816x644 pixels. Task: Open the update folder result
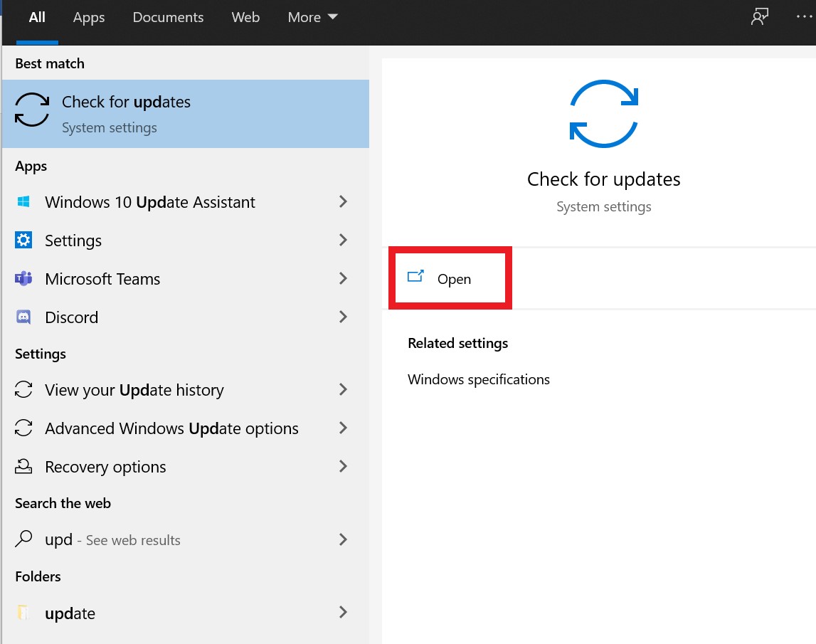coord(70,613)
